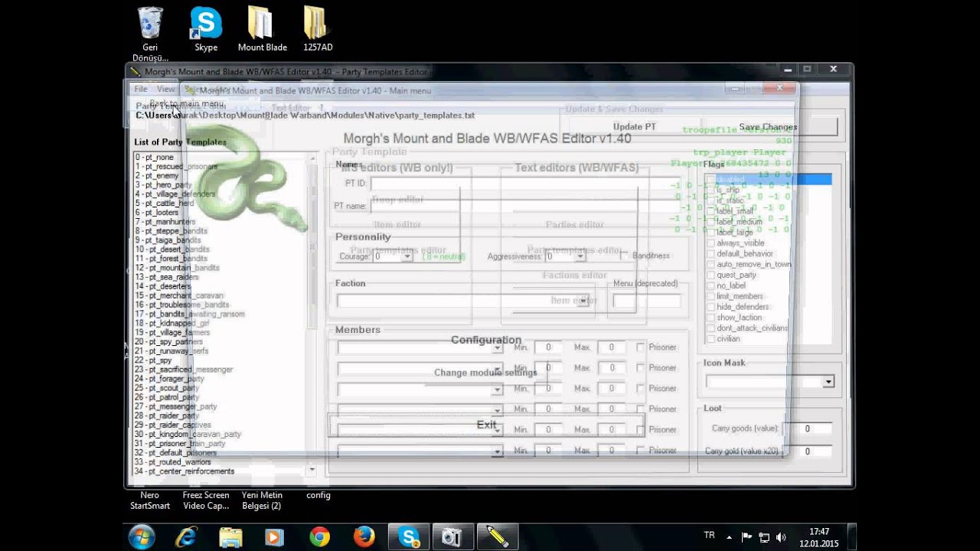Launch Internet Explorer from the taskbar
The height and width of the screenshot is (551, 980).
click(186, 537)
